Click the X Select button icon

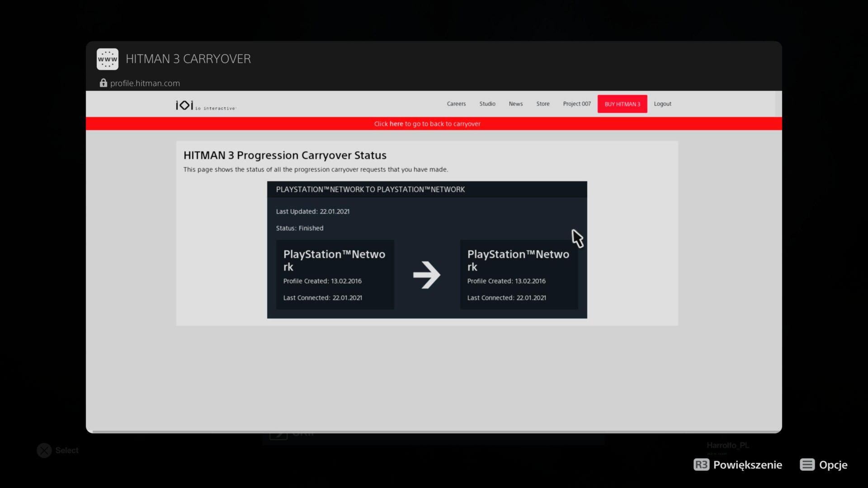click(x=44, y=450)
